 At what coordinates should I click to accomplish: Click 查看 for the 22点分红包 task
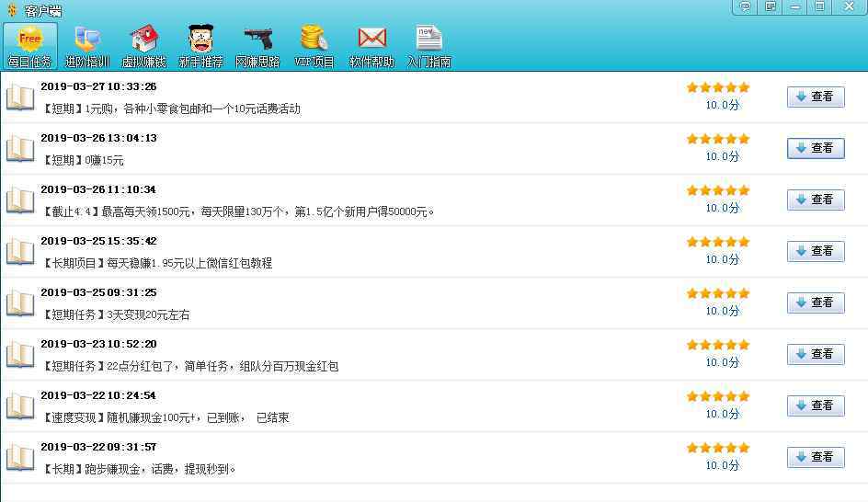(816, 354)
